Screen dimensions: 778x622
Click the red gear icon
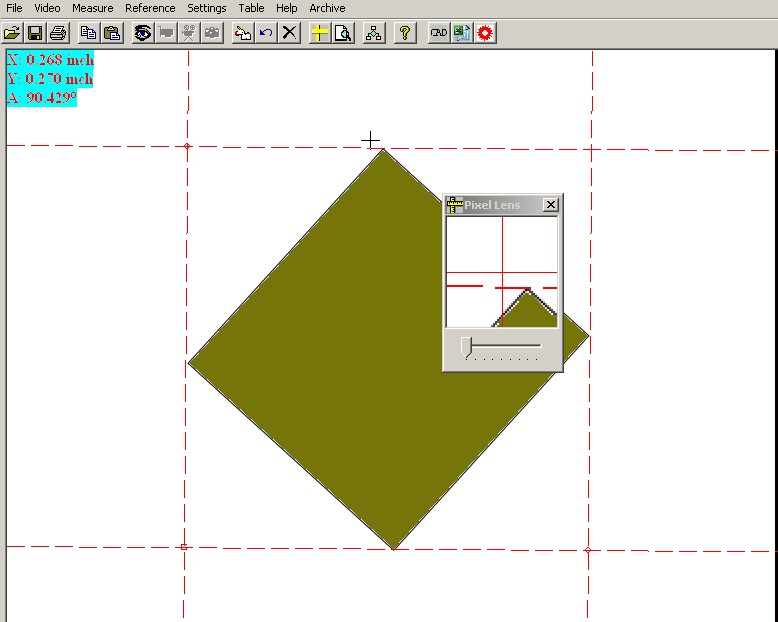pos(486,33)
